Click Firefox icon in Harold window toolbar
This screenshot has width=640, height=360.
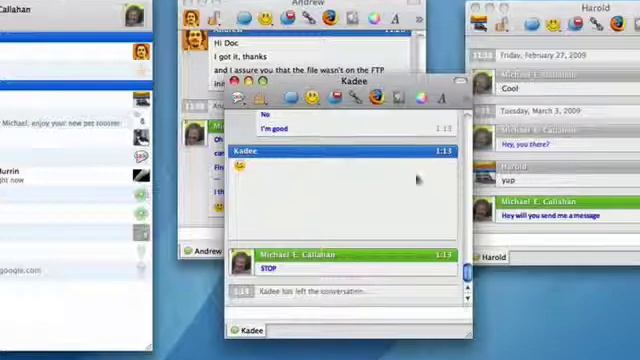click(618, 24)
